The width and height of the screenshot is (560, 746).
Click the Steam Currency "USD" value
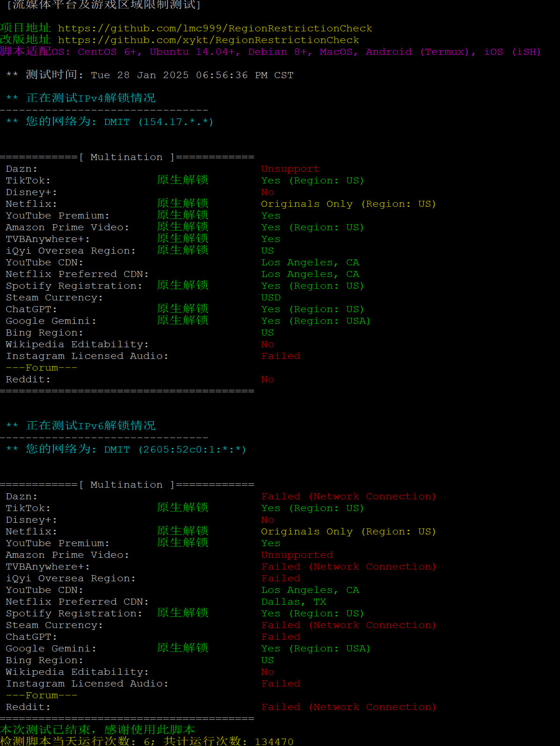[271, 298]
